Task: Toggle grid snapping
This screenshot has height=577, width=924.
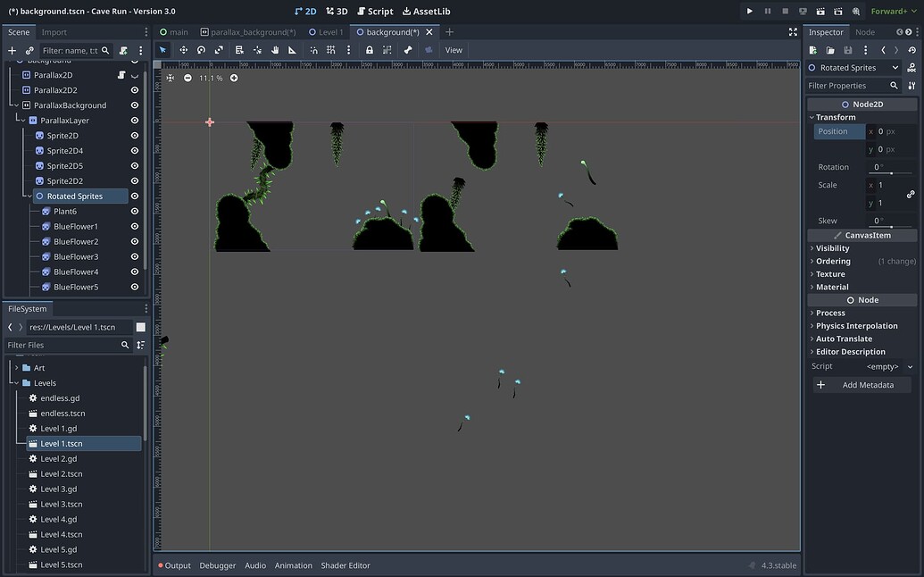Action: [331, 50]
